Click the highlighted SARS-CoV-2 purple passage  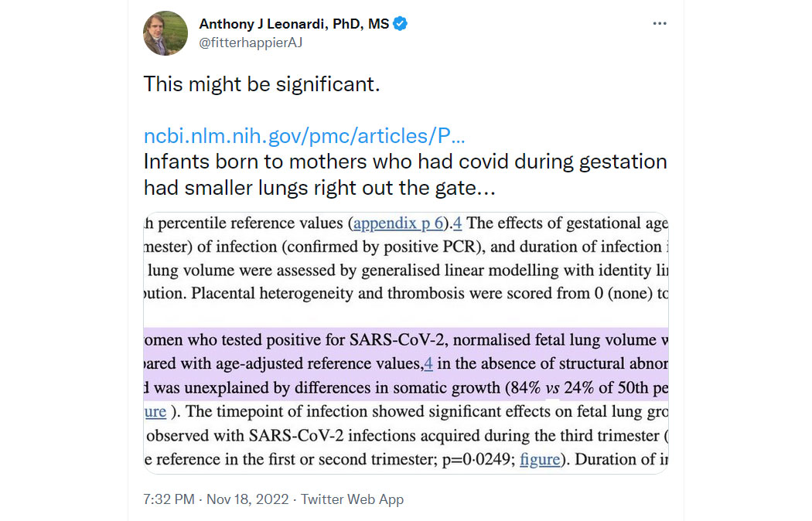pos(406,364)
